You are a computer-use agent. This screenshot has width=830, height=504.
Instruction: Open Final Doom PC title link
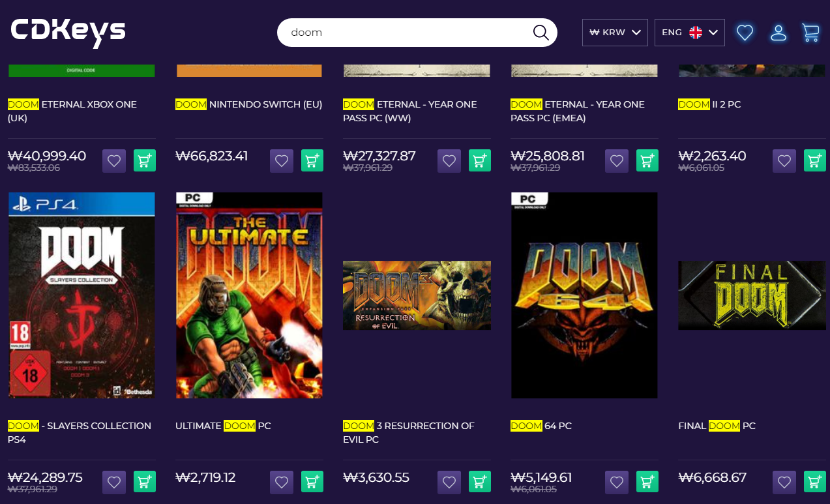point(717,426)
